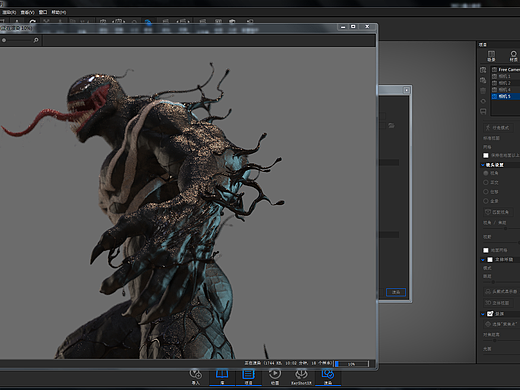Select the fourth Panorama lens radio button
Viewport: 520px width, 390px height.
[x=486, y=201]
